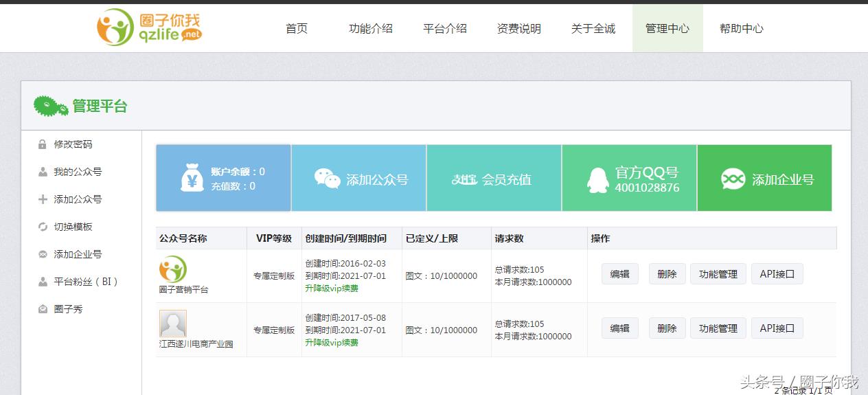The image size is (868, 395).
Task: Click the 账户余额 balance card
Action: 223,178
